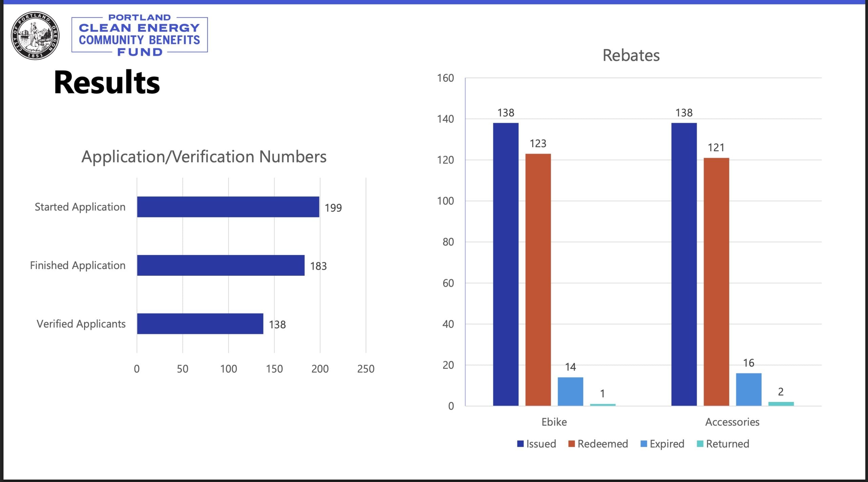Screen dimensions: 868x482
Task: Click the Expired legend color swatch
Action: (x=644, y=444)
